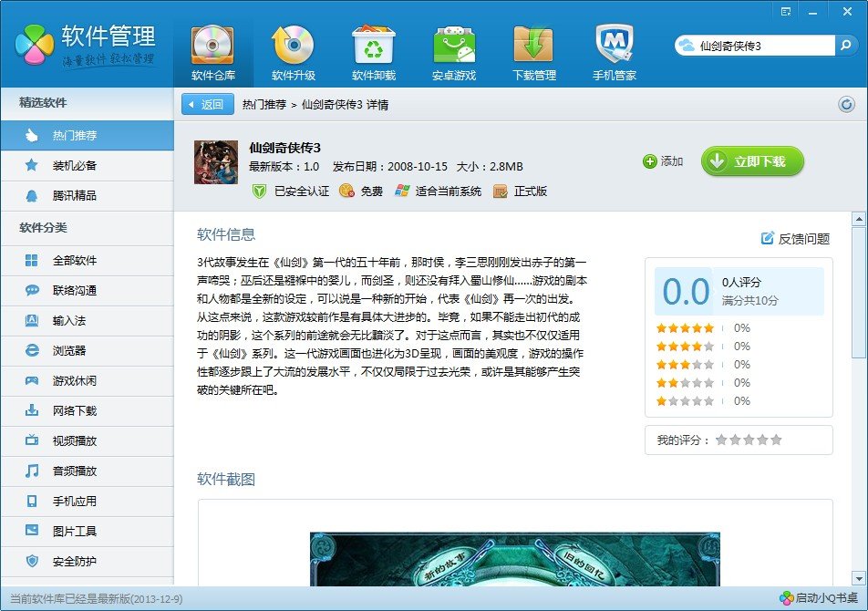This screenshot has height=611, width=868.
Task: Open the 浏览器 browser category
Action: 86,350
